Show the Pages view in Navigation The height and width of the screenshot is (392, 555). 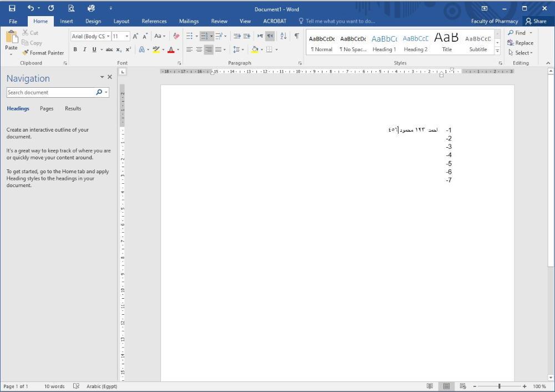(x=47, y=109)
